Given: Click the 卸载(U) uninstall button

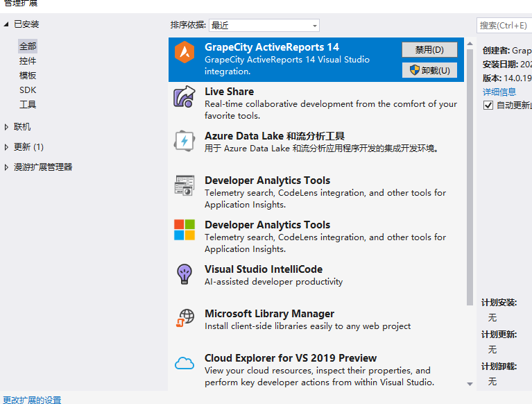Looking at the screenshot, I should [x=429, y=70].
